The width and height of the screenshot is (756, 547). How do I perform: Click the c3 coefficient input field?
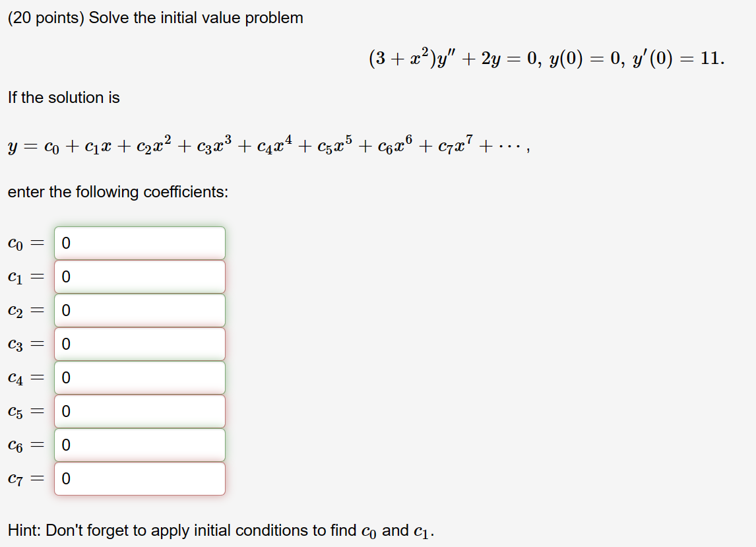pos(139,343)
